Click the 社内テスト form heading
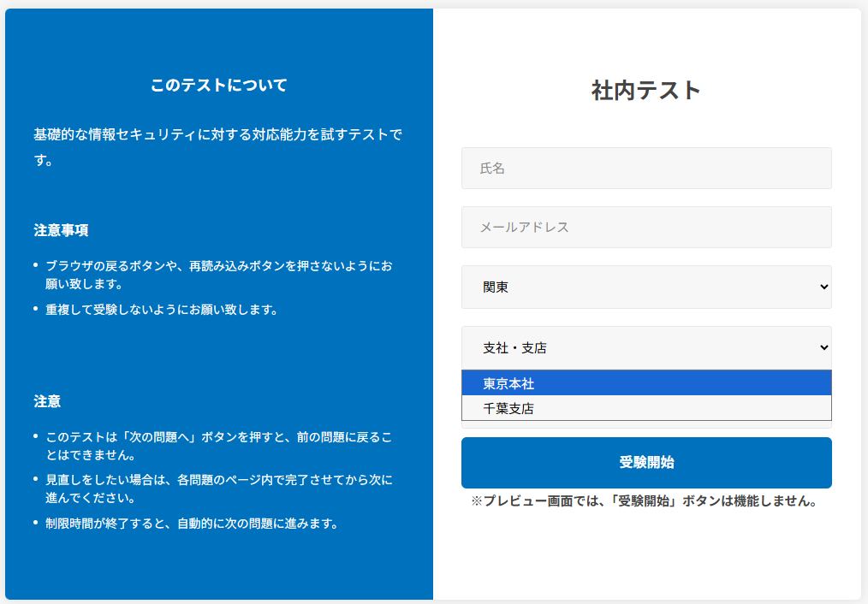Viewport: 868px width, 604px height. pyautogui.click(x=645, y=90)
